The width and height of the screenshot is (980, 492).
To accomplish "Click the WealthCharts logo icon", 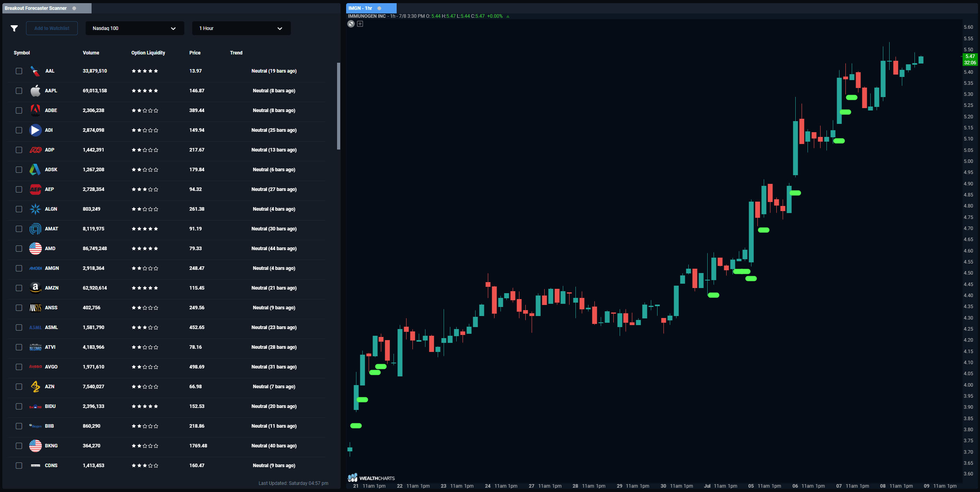I will 353,477.
